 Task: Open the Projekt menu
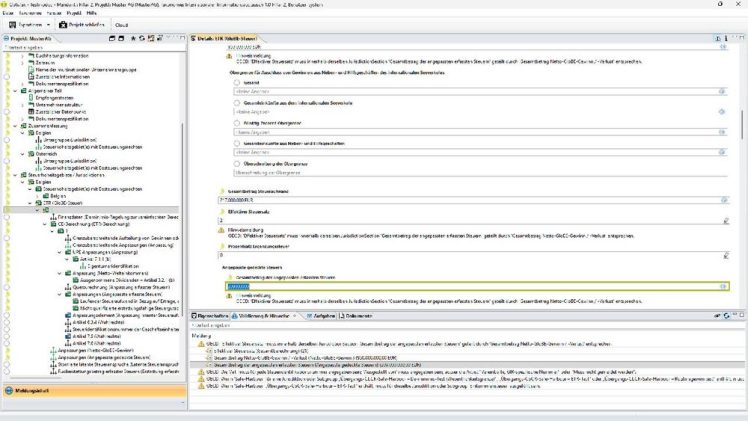[74, 13]
